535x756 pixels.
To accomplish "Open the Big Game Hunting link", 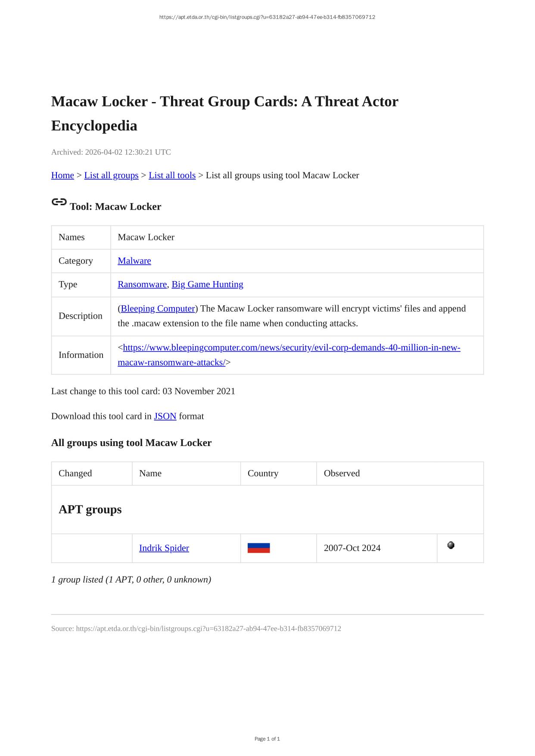I will point(207,285).
